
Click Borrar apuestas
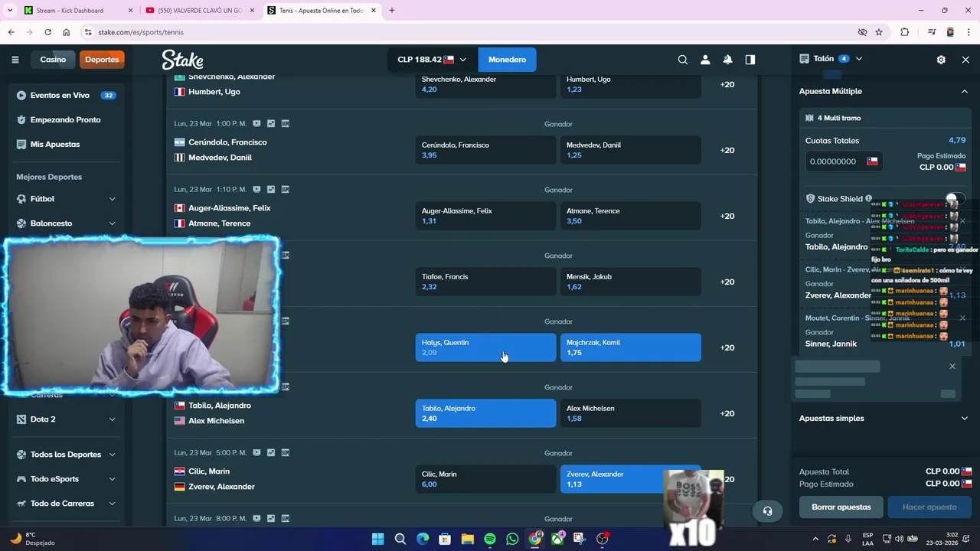(x=841, y=507)
